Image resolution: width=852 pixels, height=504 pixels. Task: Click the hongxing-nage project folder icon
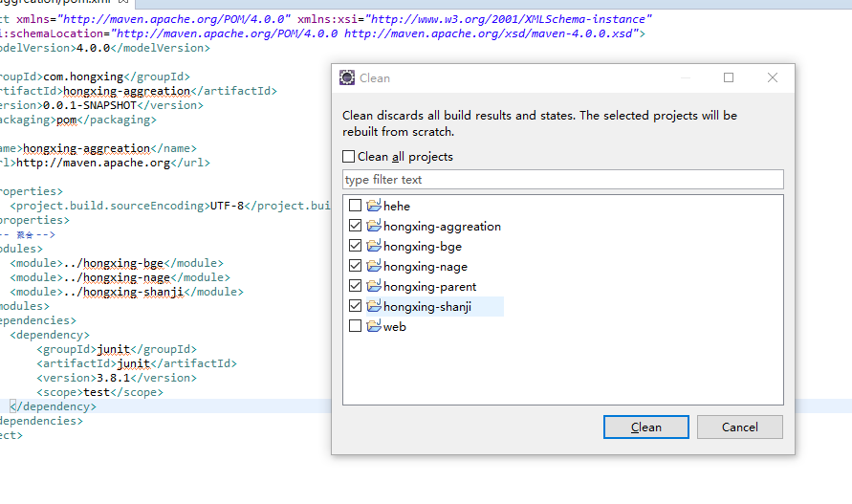coord(374,266)
